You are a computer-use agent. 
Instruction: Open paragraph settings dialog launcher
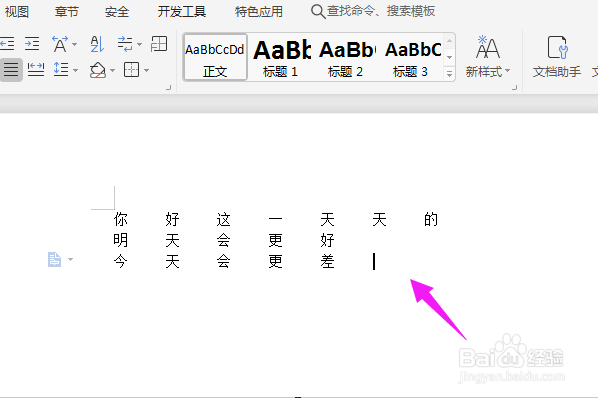click(x=168, y=88)
